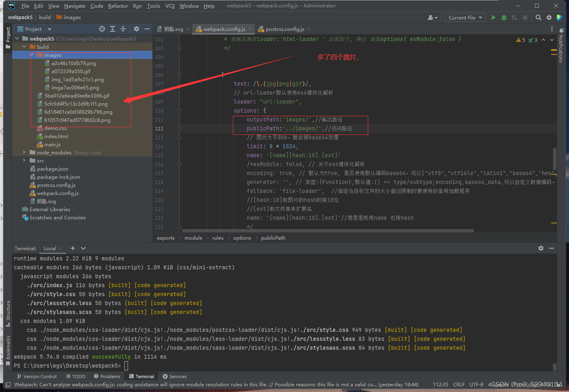This screenshot has width=569, height=392.
Task: Open Version Control tool window
Action: [x=37, y=377]
